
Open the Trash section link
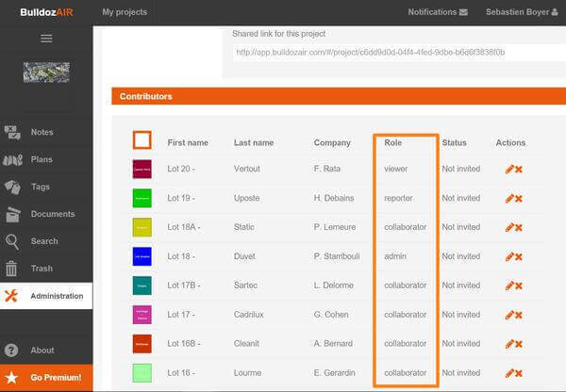[42, 269]
